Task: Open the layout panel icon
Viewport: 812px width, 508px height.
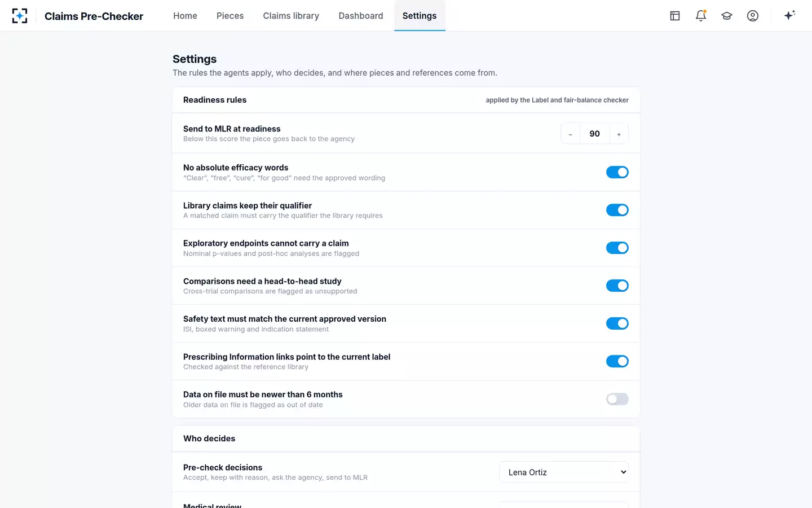Action: tap(675, 16)
